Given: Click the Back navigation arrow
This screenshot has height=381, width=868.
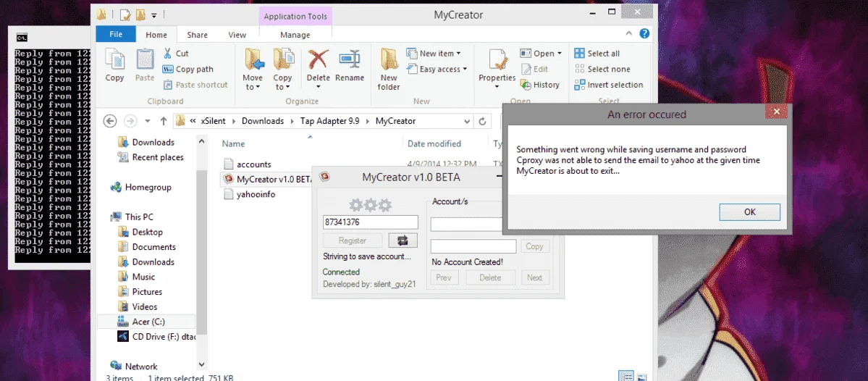Looking at the screenshot, I should 110,121.
